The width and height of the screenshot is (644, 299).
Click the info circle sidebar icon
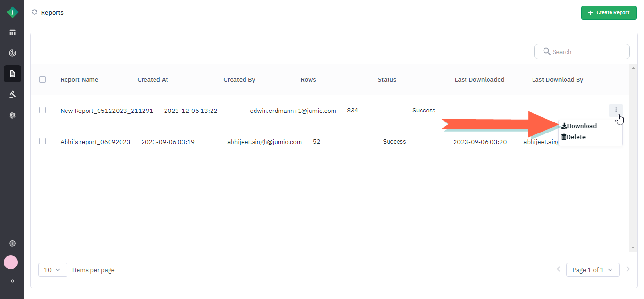[12, 244]
